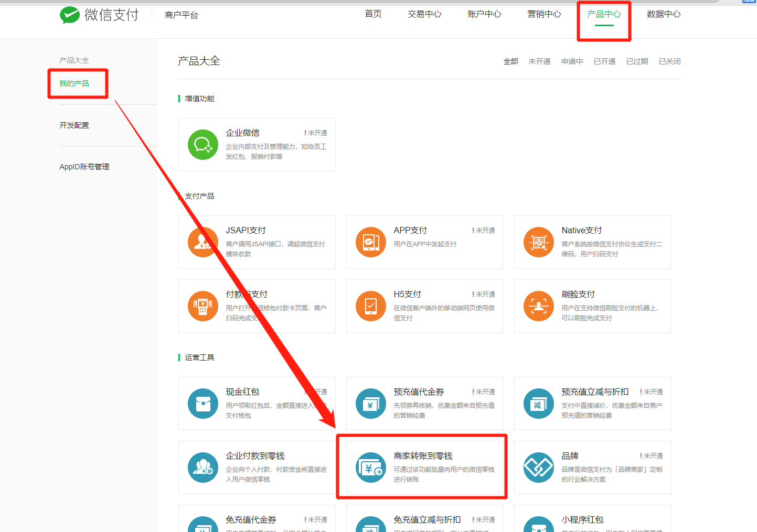
Task: Click the 商户平台 header label
Action: [182, 15]
